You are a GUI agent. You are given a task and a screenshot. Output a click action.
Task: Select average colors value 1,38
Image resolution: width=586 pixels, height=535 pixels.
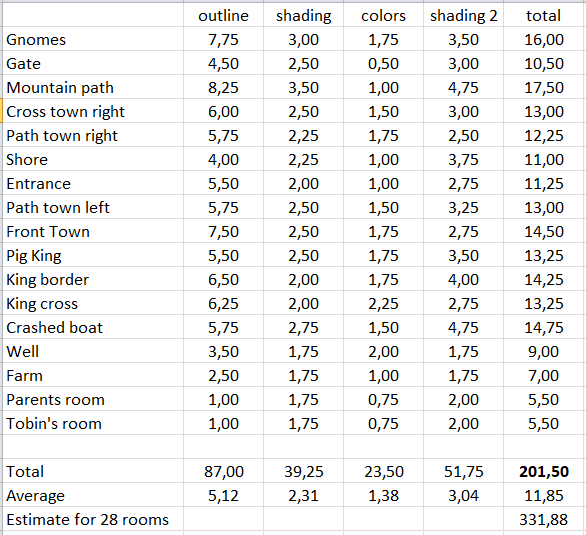tap(383, 495)
